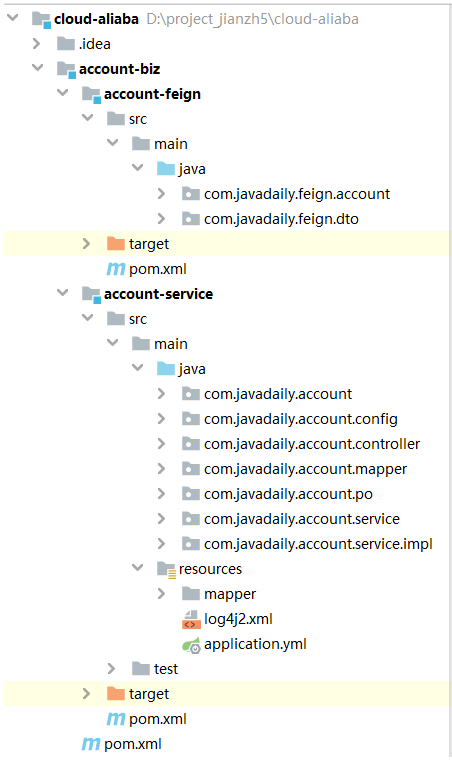The image size is (452, 764).
Task: Expand the target folder under account-feign
Action: tap(87, 244)
